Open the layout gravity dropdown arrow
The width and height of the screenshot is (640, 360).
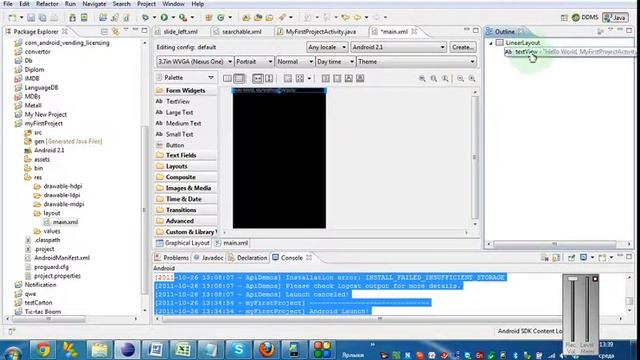click(309, 78)
